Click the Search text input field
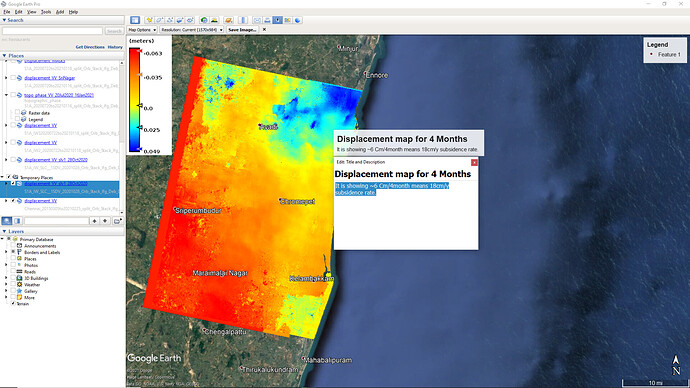 [52, 31]
